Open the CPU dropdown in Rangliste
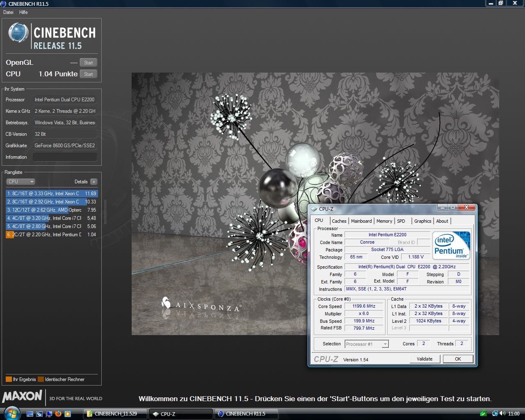Screen dimensions: 525x420 tap(21, 182)
